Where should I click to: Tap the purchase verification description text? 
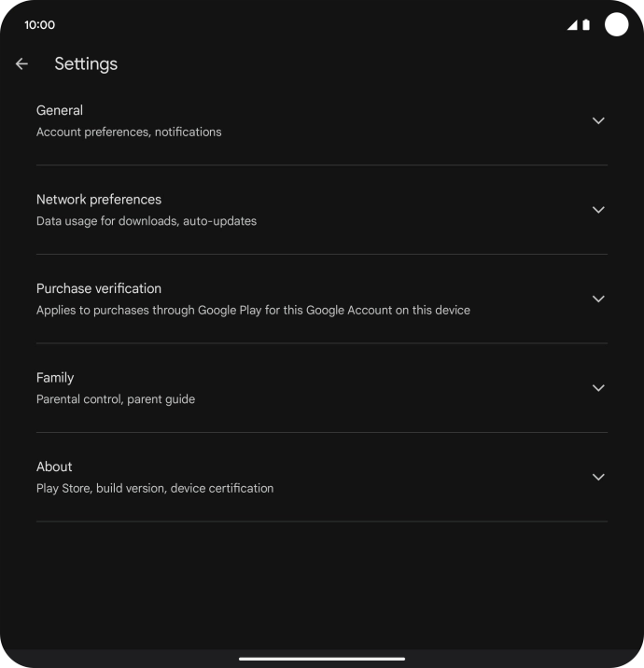[253, 311]
